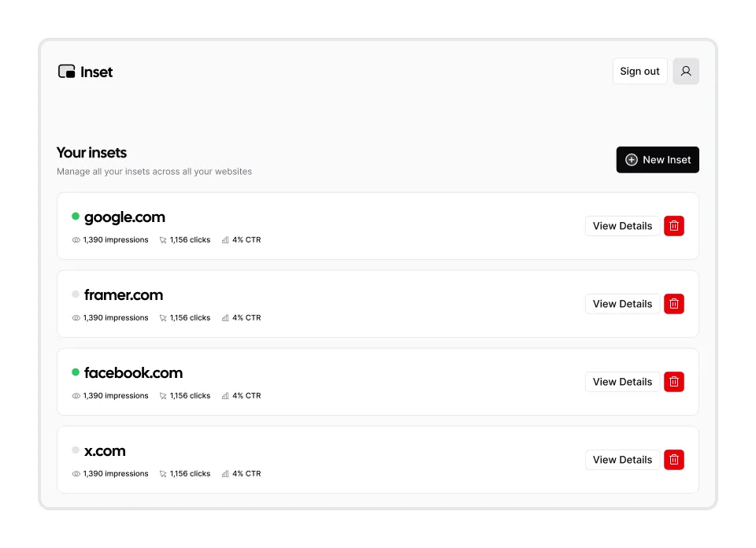Click the impressions eye icon for google.com

76,239
